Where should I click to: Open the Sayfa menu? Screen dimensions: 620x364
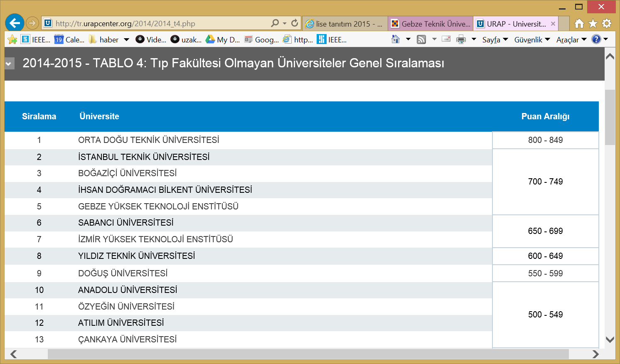click(x=495, y=39)
